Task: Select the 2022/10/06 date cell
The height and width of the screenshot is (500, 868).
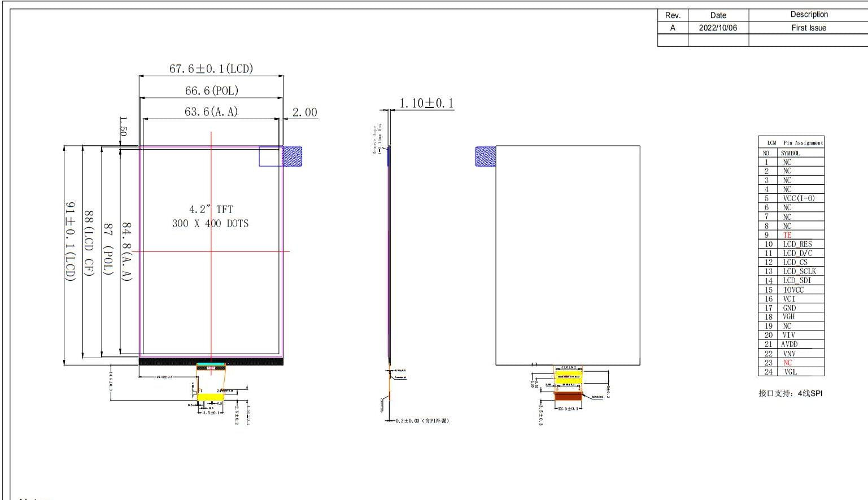Action: pos(718,28)
